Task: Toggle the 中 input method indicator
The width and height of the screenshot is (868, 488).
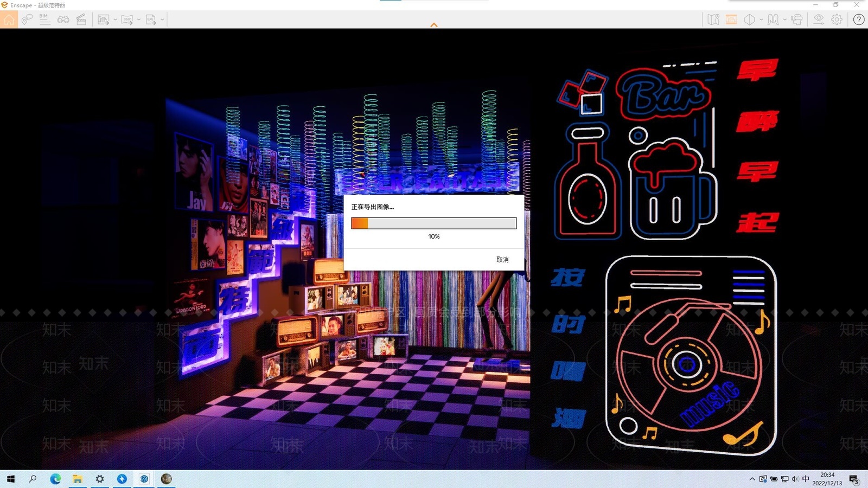Action: (x=806, y=479)
